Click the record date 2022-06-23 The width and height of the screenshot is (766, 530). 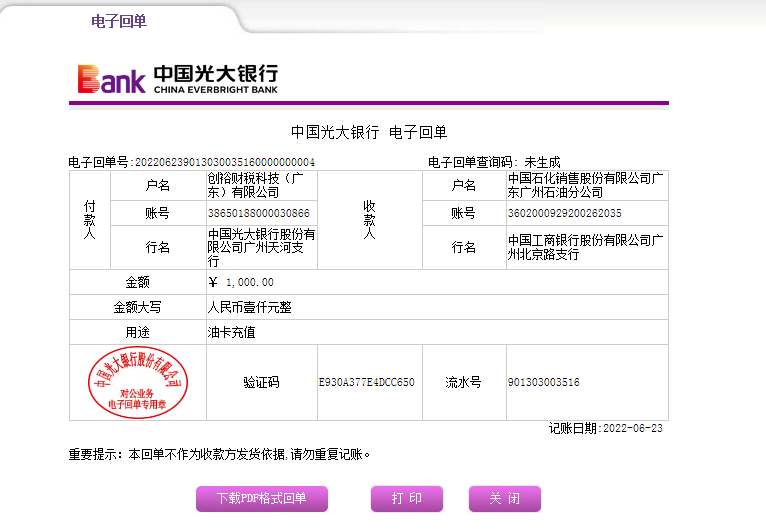coord(633,428)
